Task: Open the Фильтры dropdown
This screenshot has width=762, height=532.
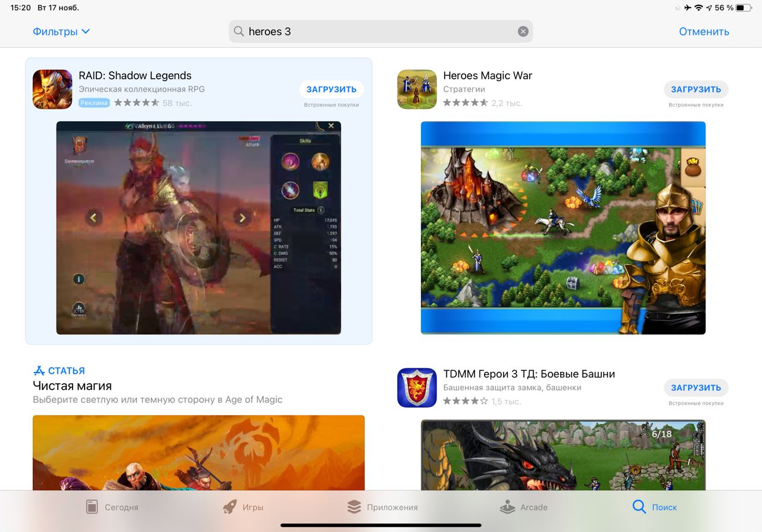Action: click(x=61, y=32)
